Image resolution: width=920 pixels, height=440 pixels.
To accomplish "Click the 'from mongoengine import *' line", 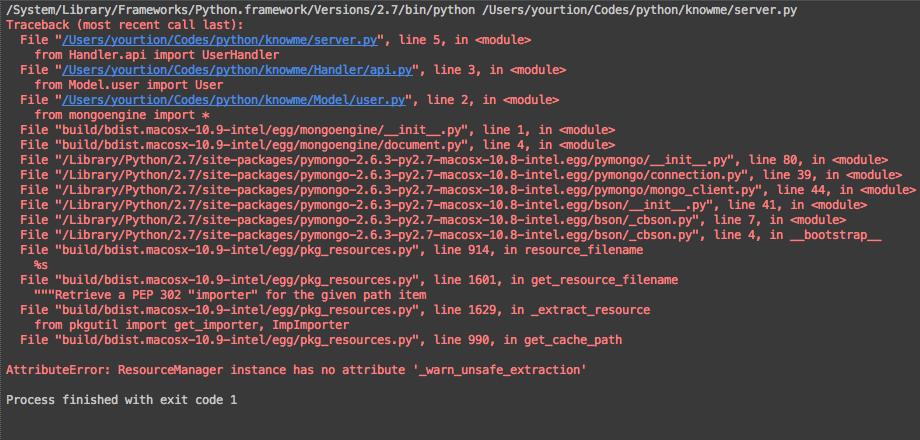I will point(117,115).
